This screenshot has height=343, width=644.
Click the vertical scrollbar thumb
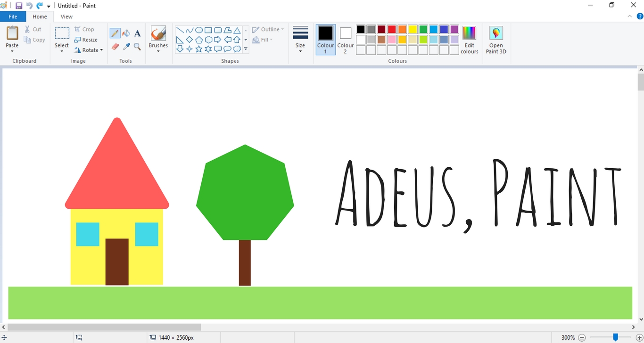point(641,82)
